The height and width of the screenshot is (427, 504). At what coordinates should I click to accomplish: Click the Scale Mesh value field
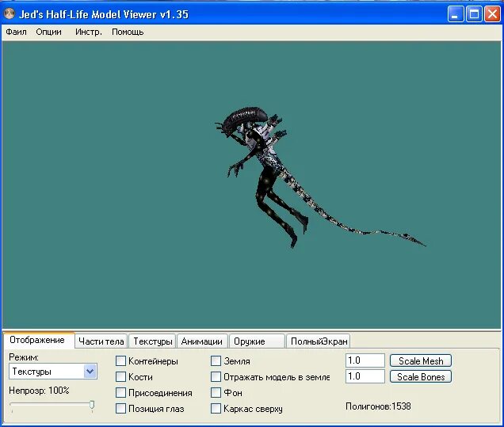coord(365,360)
